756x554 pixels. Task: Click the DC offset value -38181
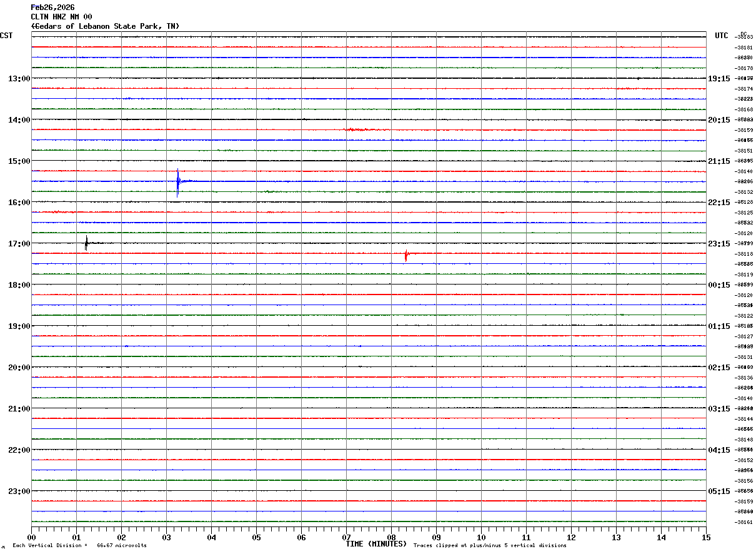coord(744,48)
